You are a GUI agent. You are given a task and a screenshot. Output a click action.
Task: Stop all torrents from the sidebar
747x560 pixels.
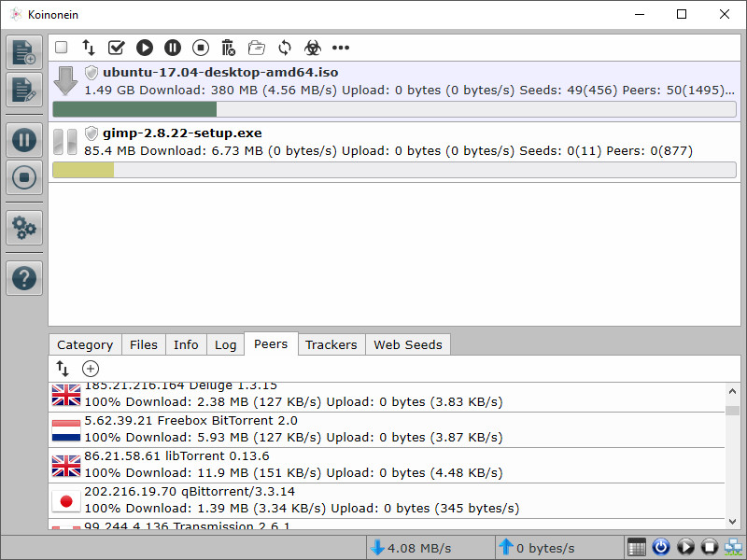point(24,177)
